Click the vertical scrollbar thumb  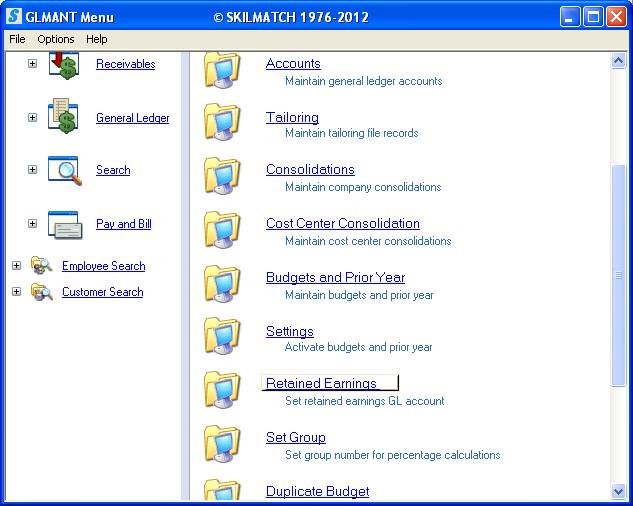(618, 276)
